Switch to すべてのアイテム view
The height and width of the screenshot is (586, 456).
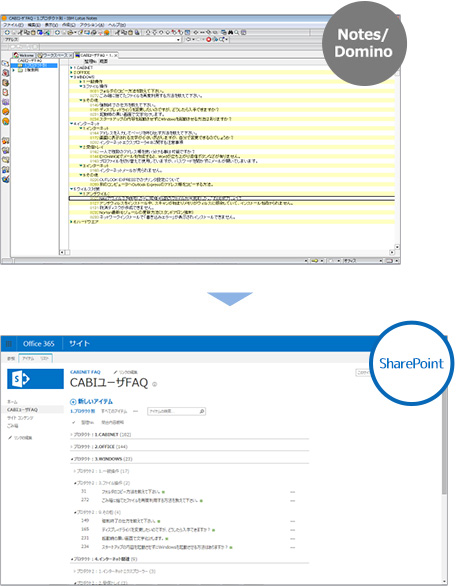pos(114,411)
